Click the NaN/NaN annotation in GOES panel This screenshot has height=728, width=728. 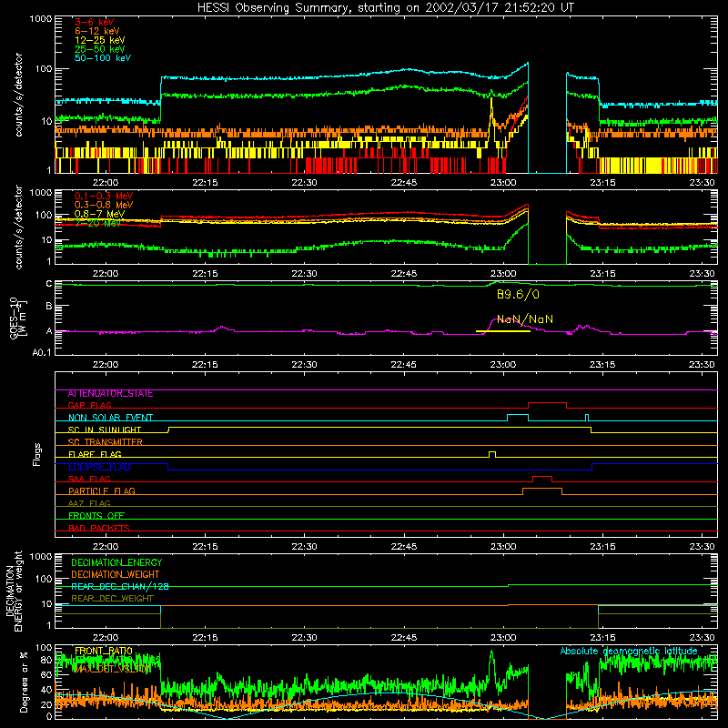525,319
